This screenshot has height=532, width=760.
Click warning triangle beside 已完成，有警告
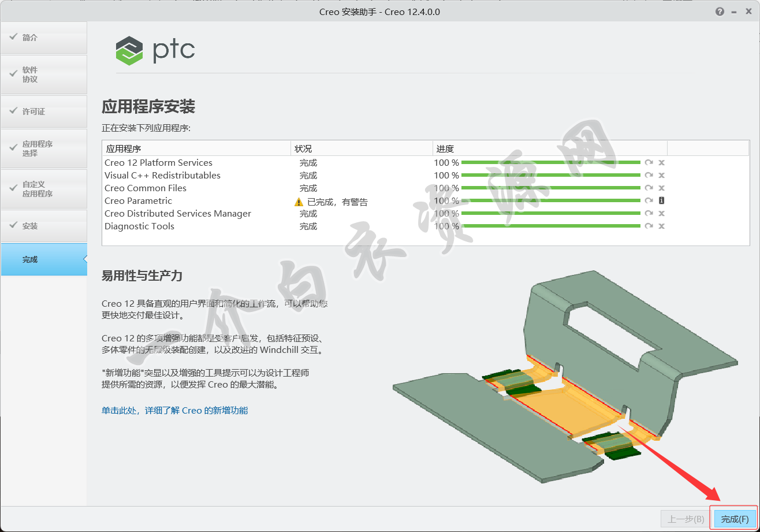coord(299,202)
